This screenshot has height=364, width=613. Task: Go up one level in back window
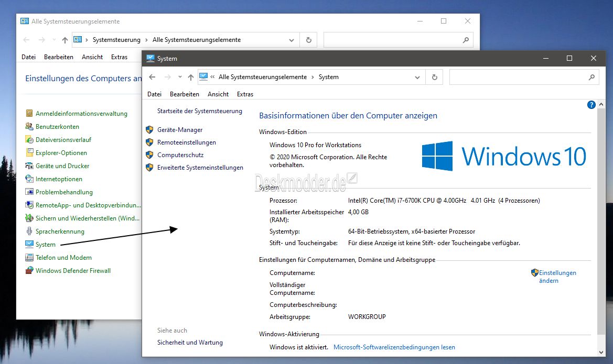click(65, 40)
